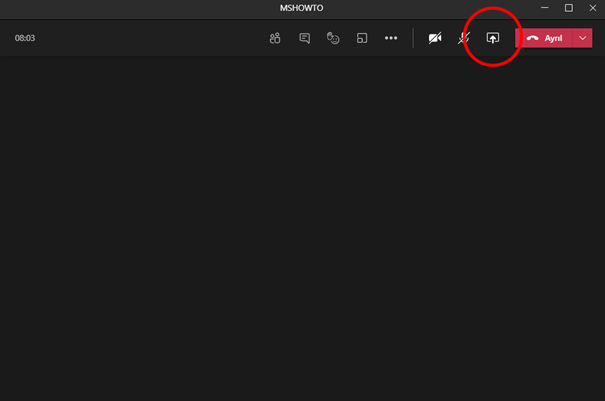Unmute the microphone
This screenshot has width=605, height=401.
point(464,38)
